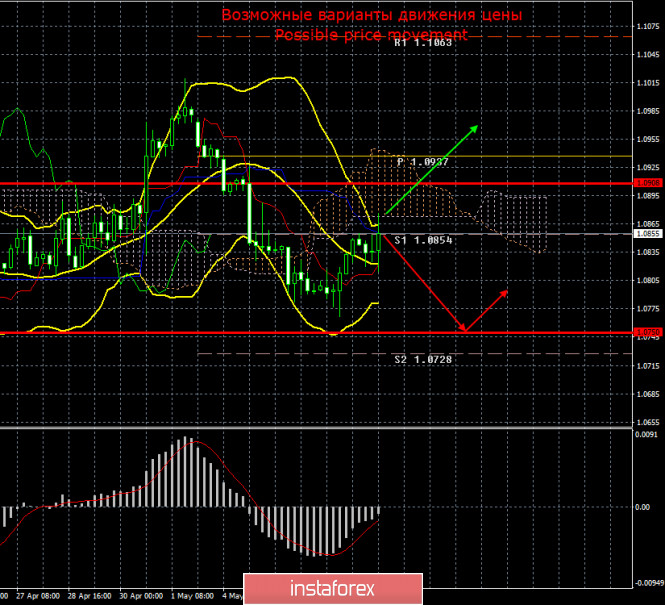665x605 pixels.
Task: Select the S1 1.0854 support label
Action: coord(423,240)
